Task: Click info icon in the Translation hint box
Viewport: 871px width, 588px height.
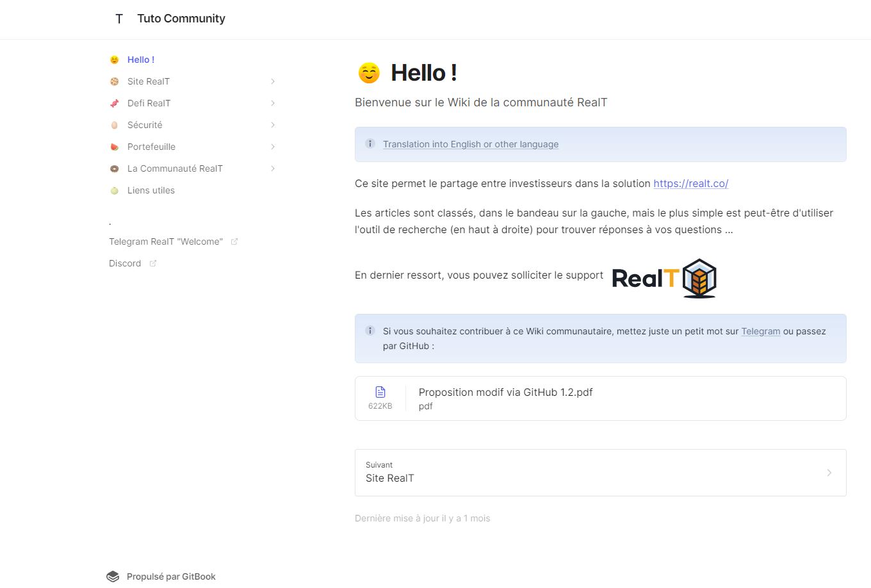Action: tap(370, 143)
